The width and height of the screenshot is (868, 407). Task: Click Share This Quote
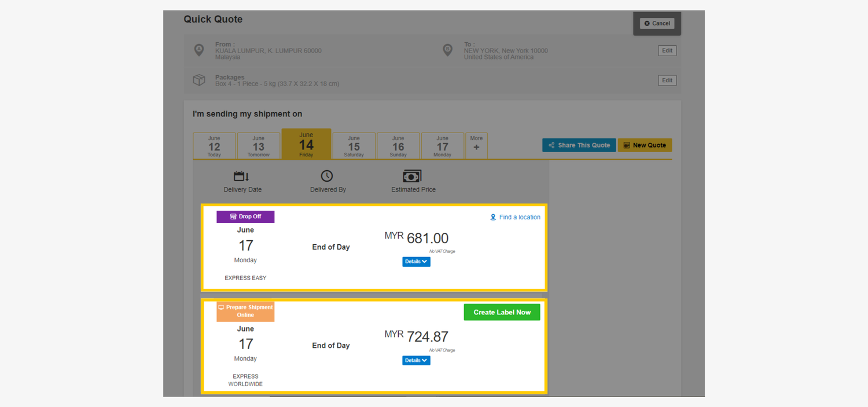(579, 145)
